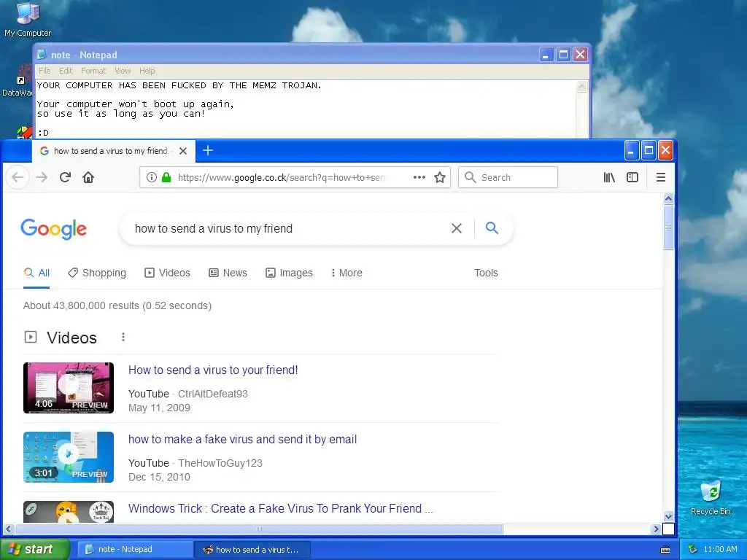Open 'how to make a fake virus' video link
Screen dimensions: 747x560
(x=242, y=439)
